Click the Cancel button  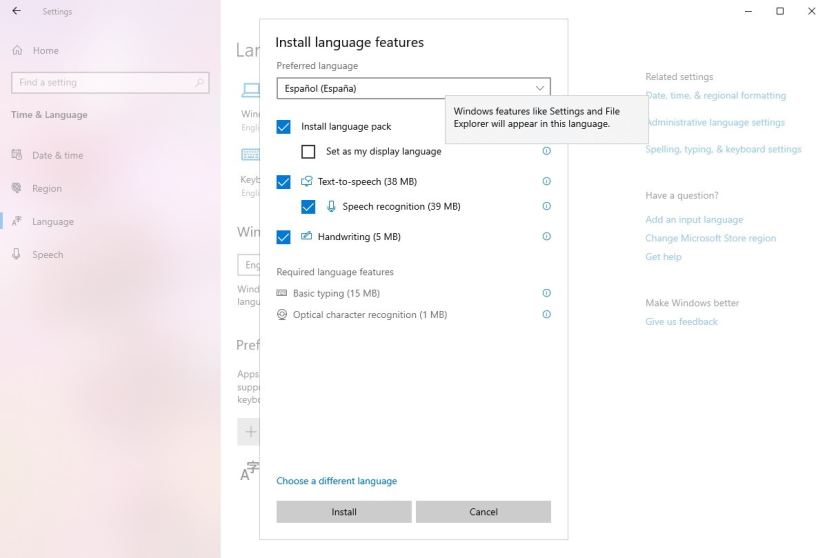pyautogui.click(x=483, y=512)
